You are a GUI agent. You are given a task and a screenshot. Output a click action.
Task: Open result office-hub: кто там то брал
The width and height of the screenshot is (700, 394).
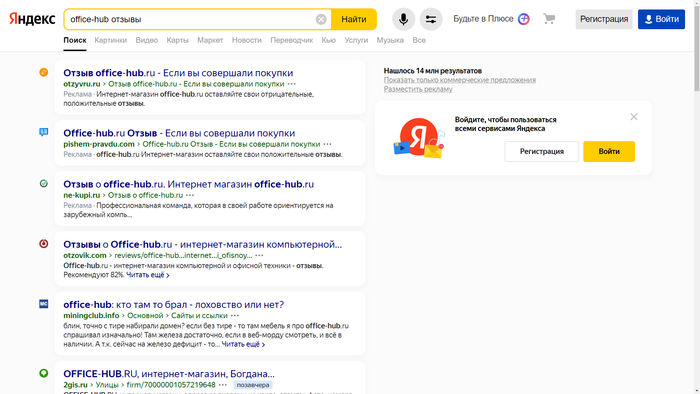[x=174, y=305]
